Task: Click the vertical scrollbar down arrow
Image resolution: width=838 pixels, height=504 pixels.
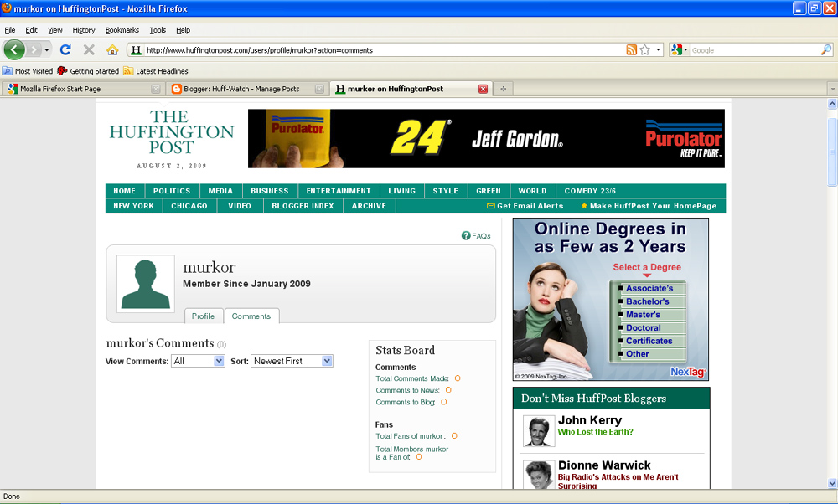Action: 832,483
